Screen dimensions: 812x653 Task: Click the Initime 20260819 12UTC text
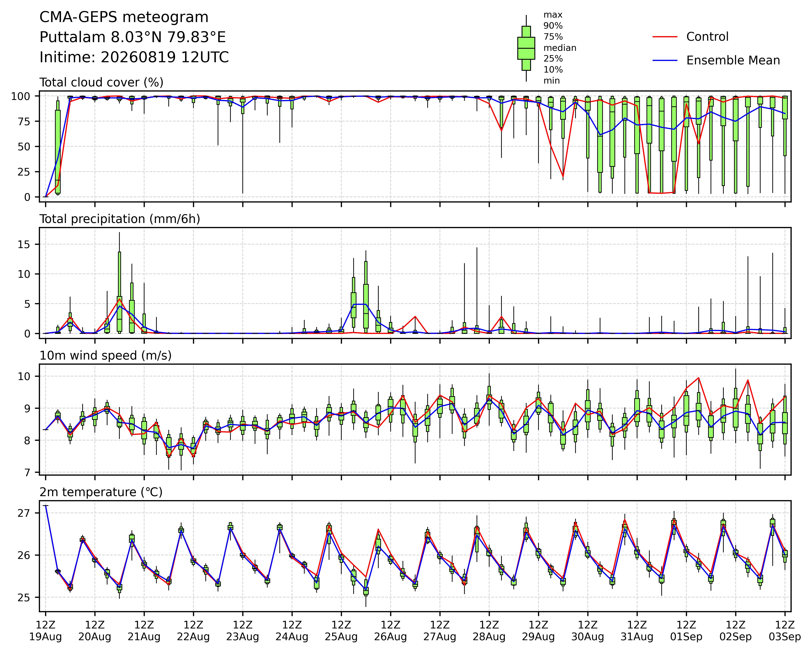[x=134, y=57]
